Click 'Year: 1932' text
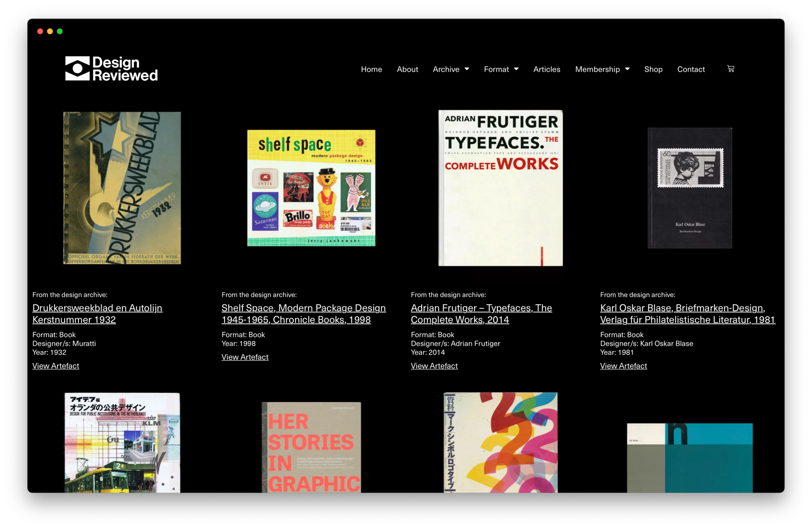 pos(49,353)
